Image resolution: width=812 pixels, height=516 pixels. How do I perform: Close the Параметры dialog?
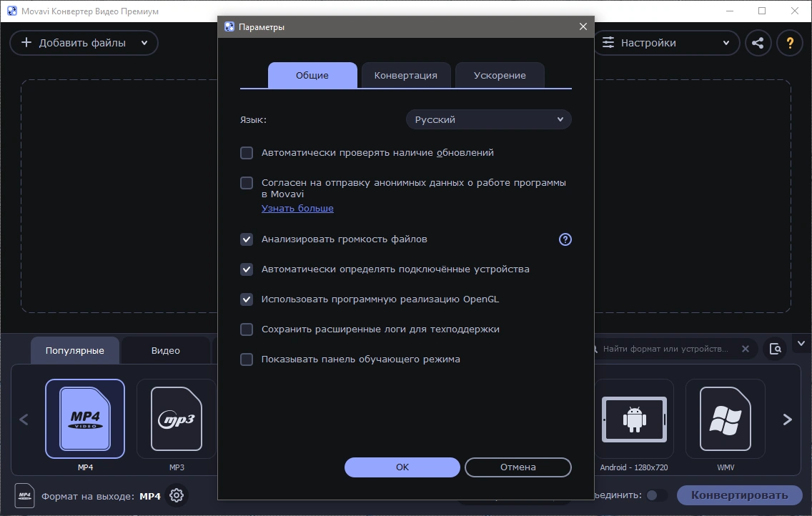[583, 26]
